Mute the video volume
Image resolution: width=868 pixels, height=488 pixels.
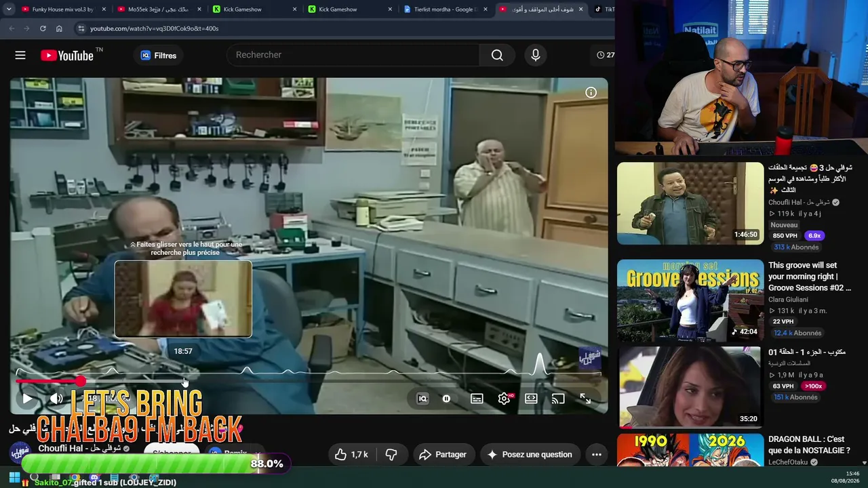click(56, 399)
